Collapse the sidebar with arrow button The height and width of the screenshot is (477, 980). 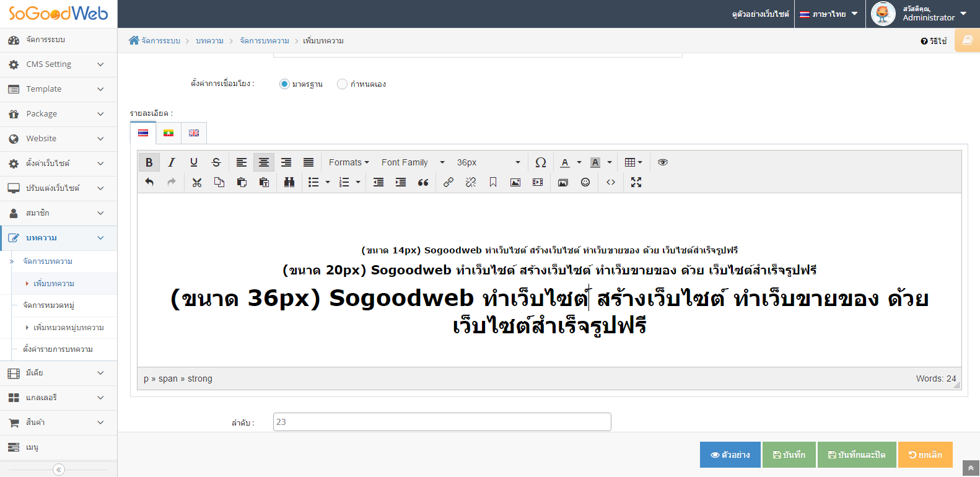[59, 470]
